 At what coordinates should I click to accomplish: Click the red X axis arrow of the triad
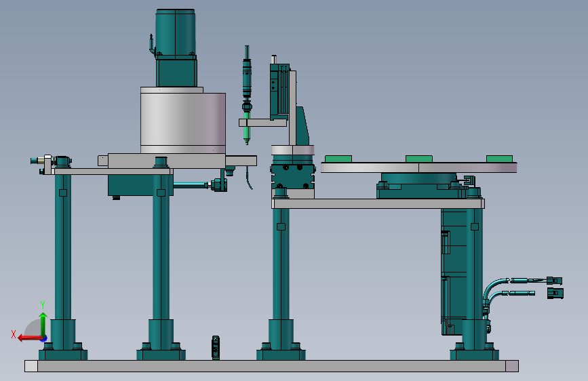point(29,338)
